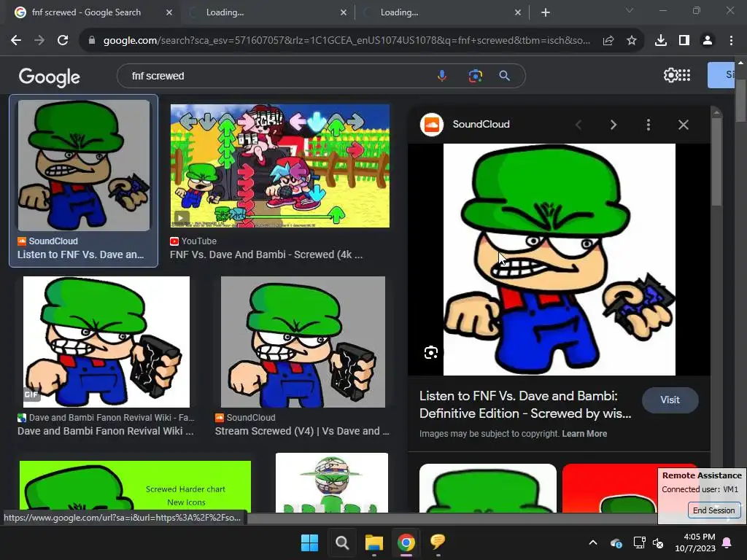Image resolution: width=747 pixels, height=560 pixels.
Task: Click End Session in Remote Assistance
Action: (x=713, y=510)
